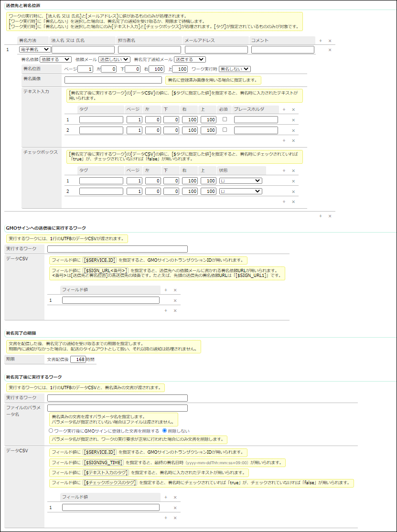Remove テキスト入力 row 2 using its x icon
This screenshot has width=397, height=532.
(293, 130)
